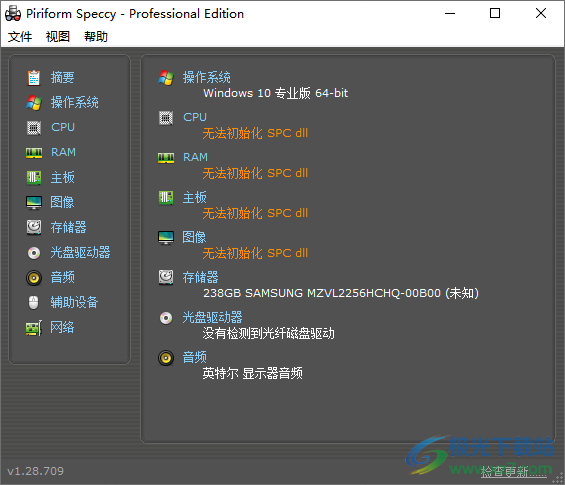Click the speaker icon beside 音频 in summary
The width and height of the screenshot is (565, 485).
[x=166, y=358]
